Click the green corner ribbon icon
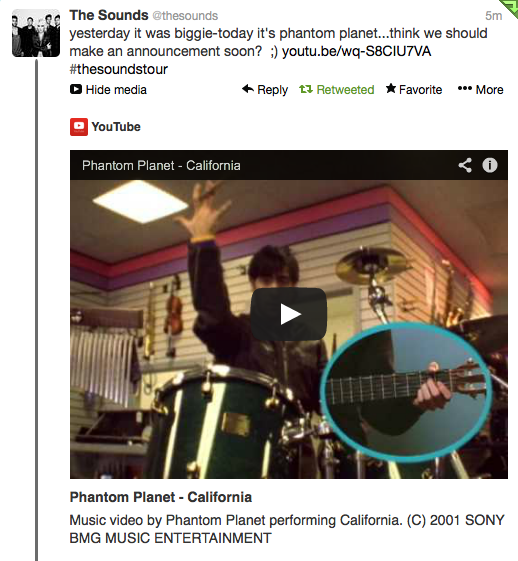The height and width of the screenshot is (561, 518). pos(510,7)
